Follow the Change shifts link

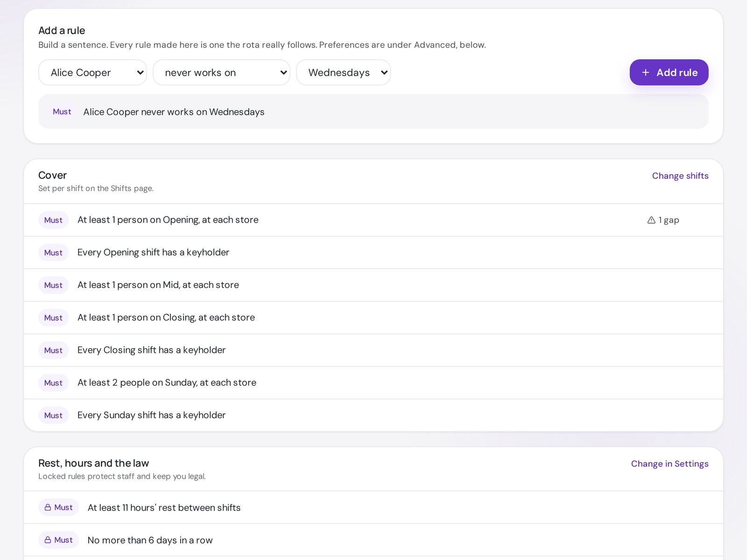(680, 176)
